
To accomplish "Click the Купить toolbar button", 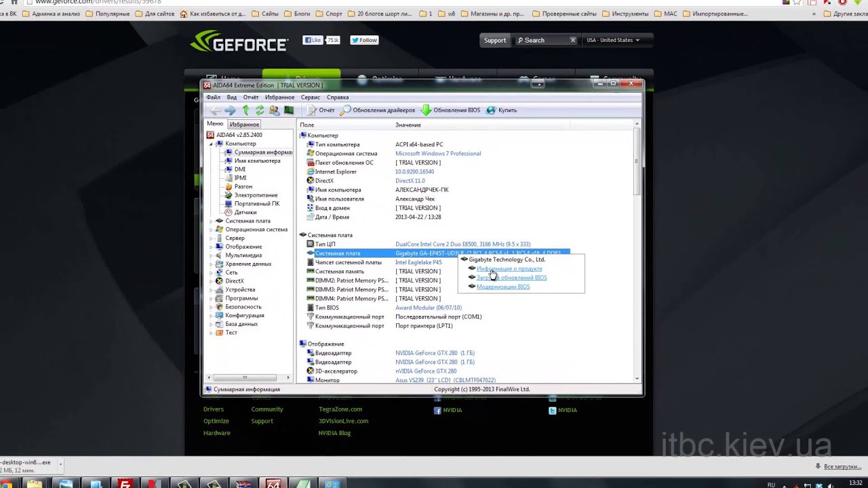I will click(502, 110).
